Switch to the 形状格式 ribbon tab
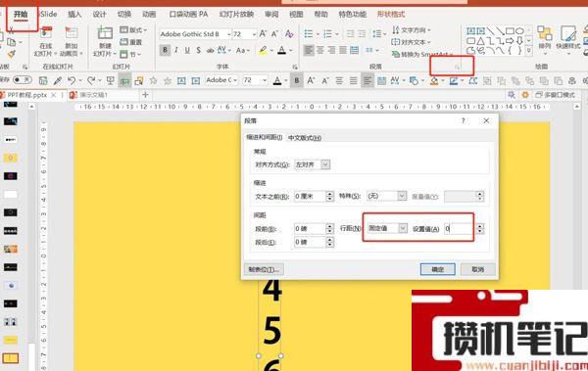 tap(391, 15)
